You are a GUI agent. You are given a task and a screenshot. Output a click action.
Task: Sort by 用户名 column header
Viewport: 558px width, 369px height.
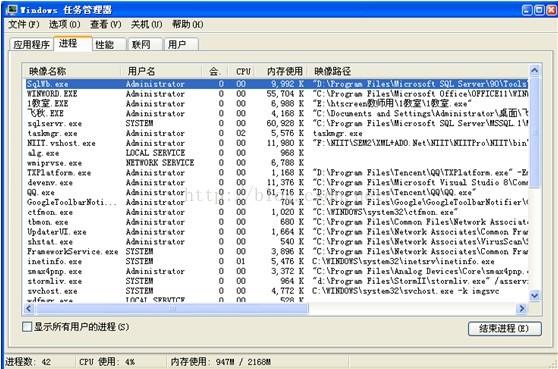point(161,71)
